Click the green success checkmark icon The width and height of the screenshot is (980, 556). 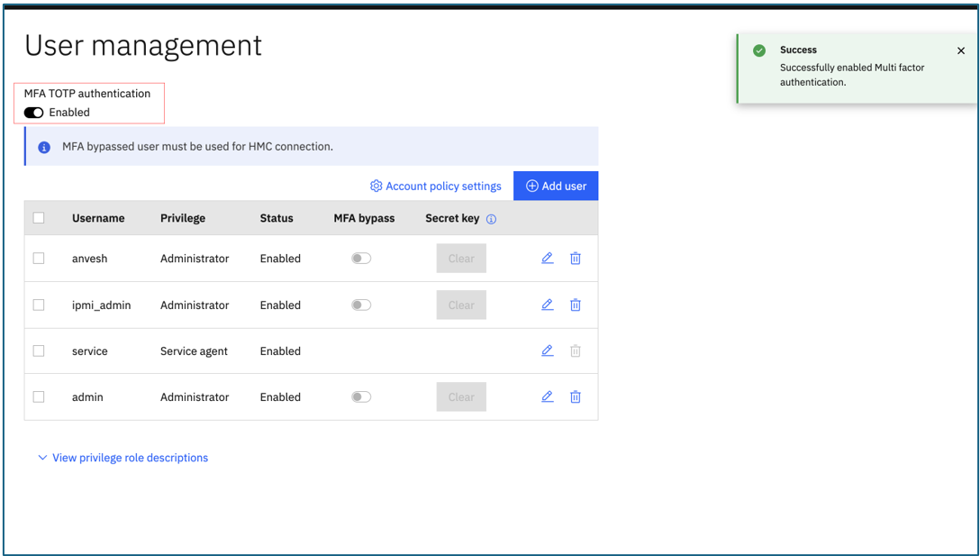click(761, 50)
